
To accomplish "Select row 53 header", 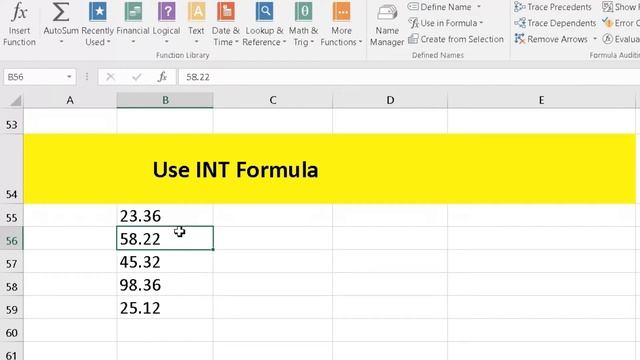I will point(12,121).
